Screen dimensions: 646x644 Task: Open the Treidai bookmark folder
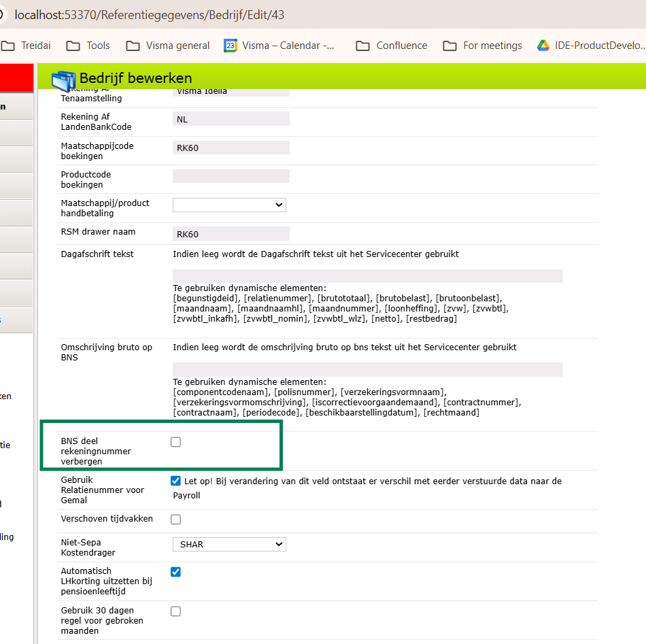click(x=26, y=46)
